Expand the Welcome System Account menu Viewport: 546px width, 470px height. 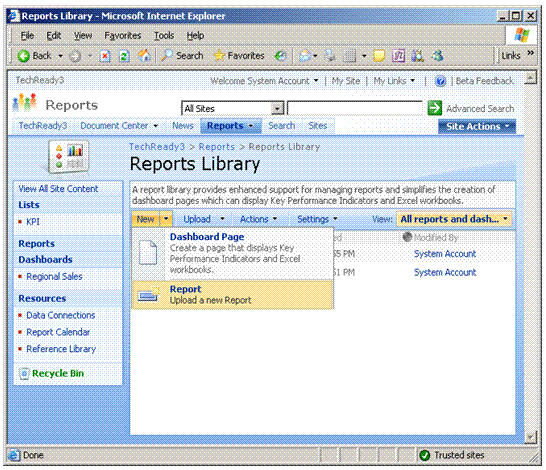click(x=264, y=81)
